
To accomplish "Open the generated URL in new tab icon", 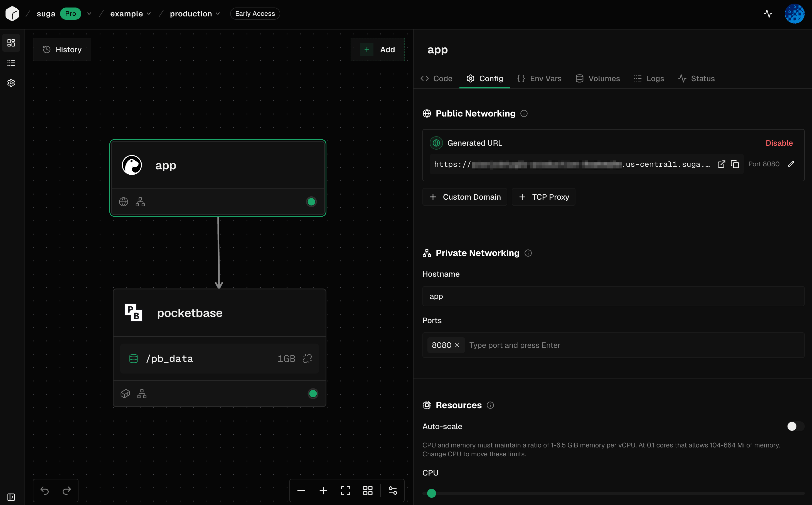I will tap(721, 164).
